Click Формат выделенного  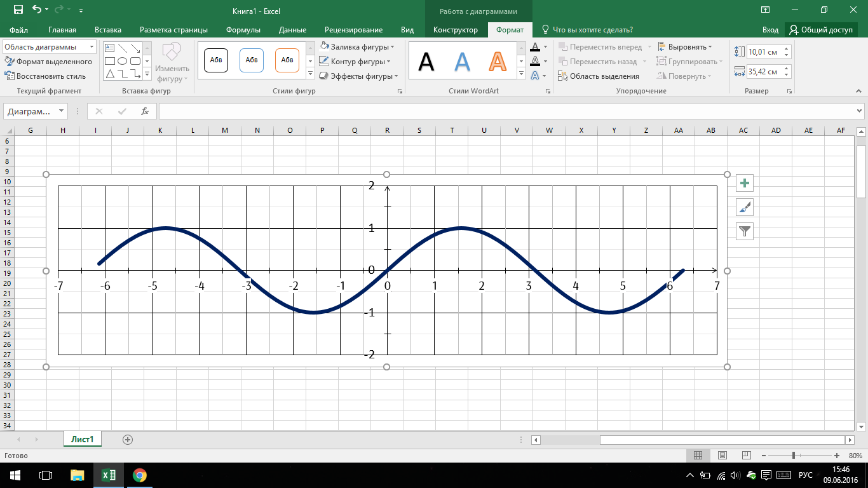tap(49, 62)
